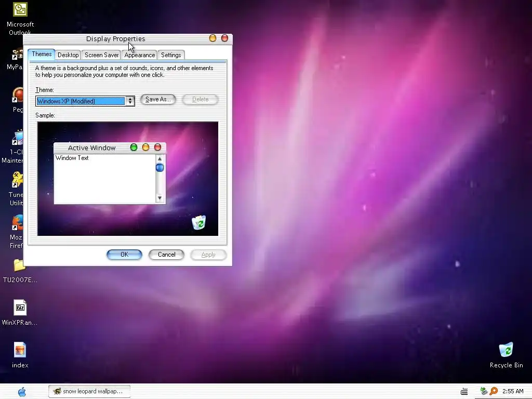Click the network tray icon beside magnifier
The width and height of the screenshot is (532, 399).
click(484, 391)
